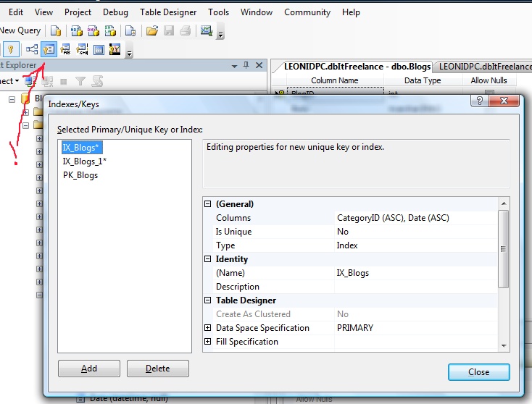Screen dimensions: 532x404
Task: Expand Data Space Specification property
Action: (x=207, y=328)
